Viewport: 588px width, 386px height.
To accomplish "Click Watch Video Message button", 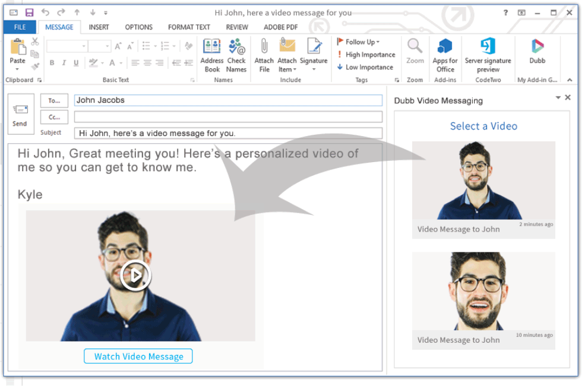I will click(x=138, y=356).
